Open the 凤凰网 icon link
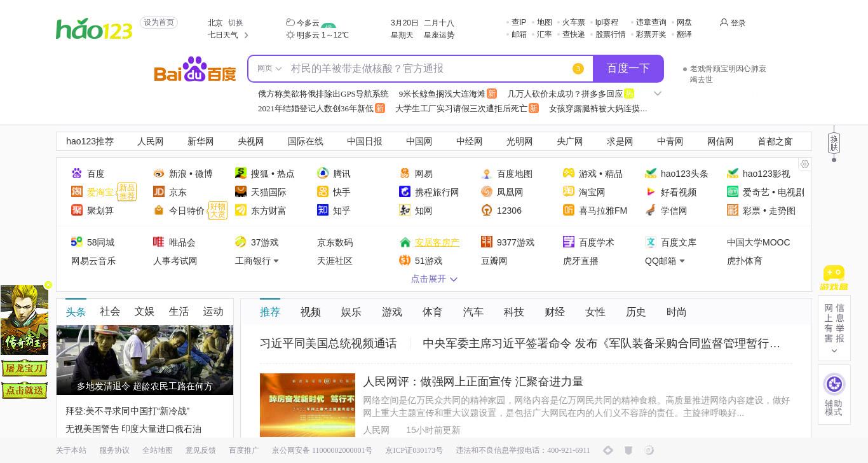This screenshot has height=463, width=868. [x=487, y=191]
